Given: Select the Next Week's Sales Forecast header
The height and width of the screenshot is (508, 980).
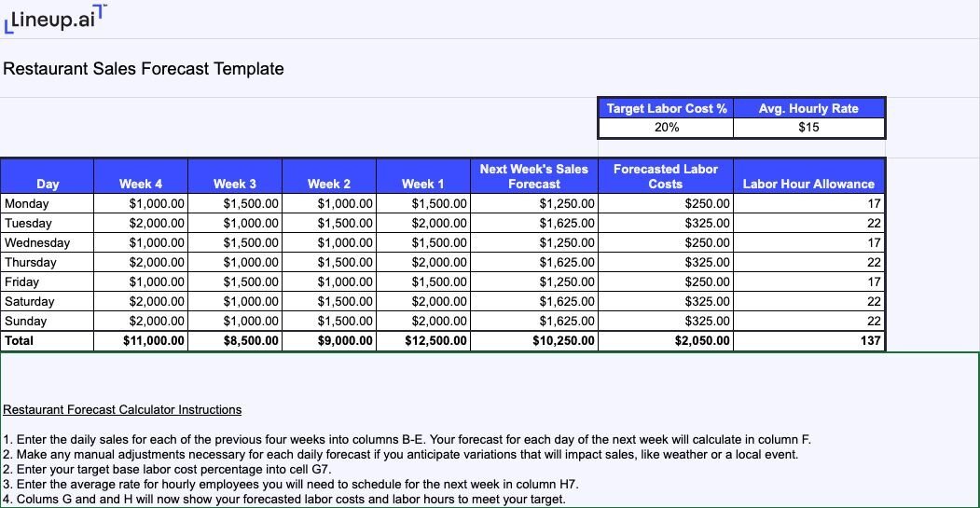Looking at the screenshot, I should [x=533, y=176].
